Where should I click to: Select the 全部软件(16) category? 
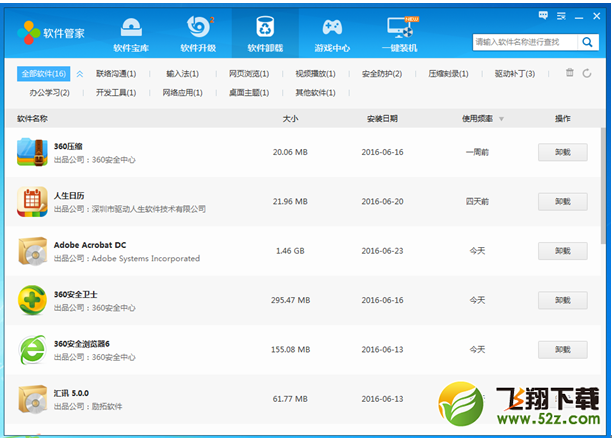(x=43, y=74)
